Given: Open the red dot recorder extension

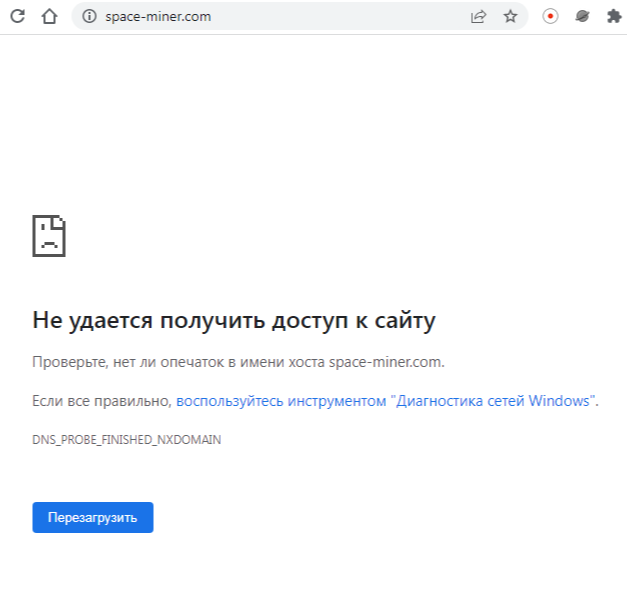Looking at the screenshot, I should pyautogui.click(x=550, y=16).
